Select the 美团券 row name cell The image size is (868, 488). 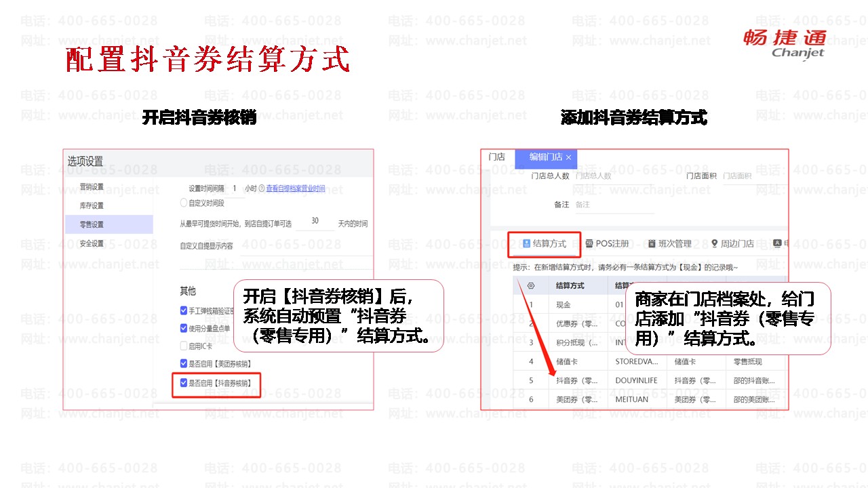pos(578,400)
